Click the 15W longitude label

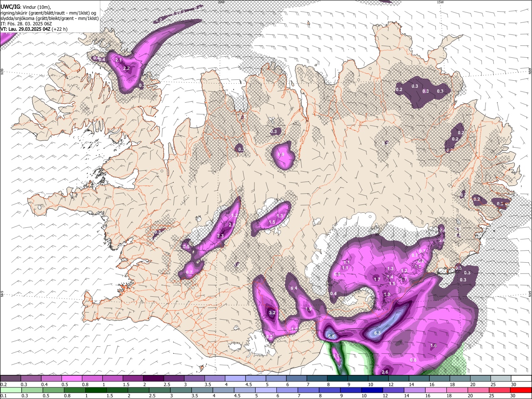coord(440,2)
